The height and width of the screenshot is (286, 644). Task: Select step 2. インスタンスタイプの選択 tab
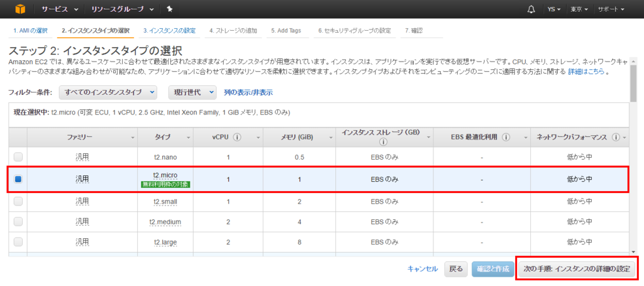pyautogui.click(x=96, y=31)
